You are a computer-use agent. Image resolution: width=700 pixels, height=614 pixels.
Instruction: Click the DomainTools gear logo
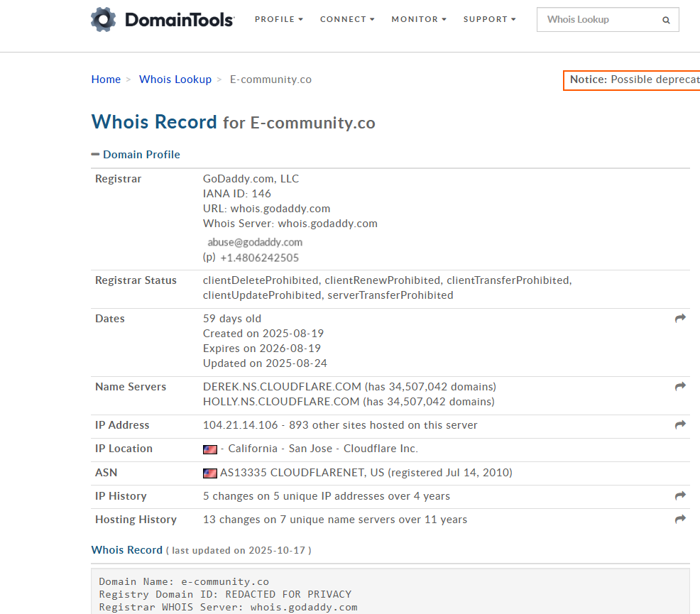click(103, 18)
